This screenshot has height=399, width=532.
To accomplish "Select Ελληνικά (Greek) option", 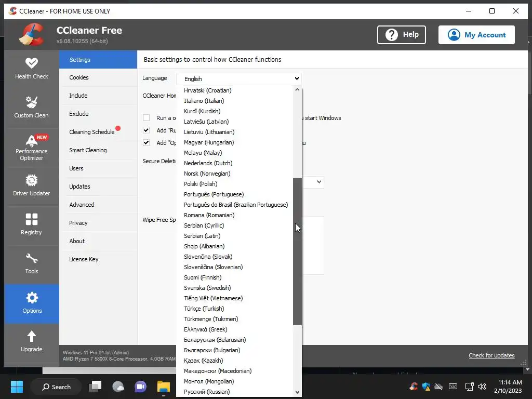I will tap(235, 329).
